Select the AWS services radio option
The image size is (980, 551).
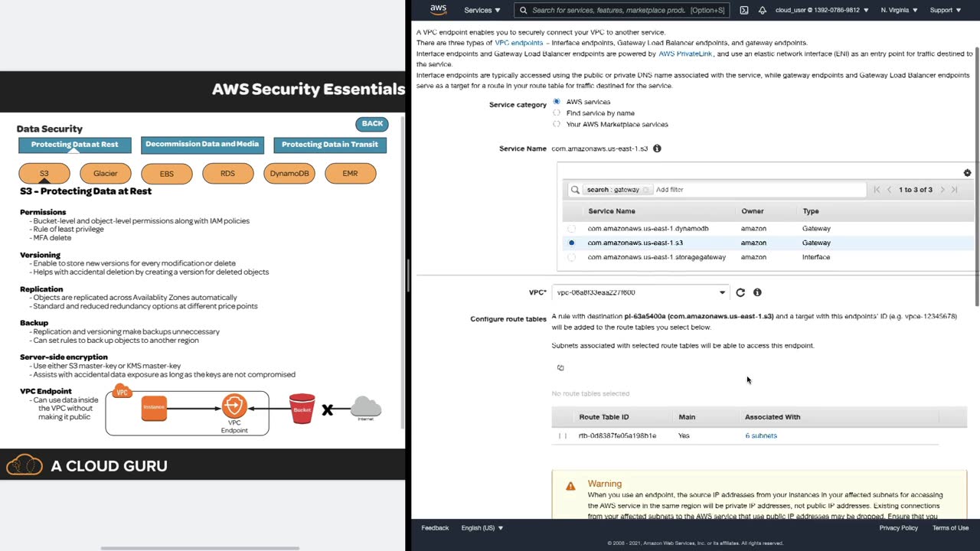(x=557, y=102)
